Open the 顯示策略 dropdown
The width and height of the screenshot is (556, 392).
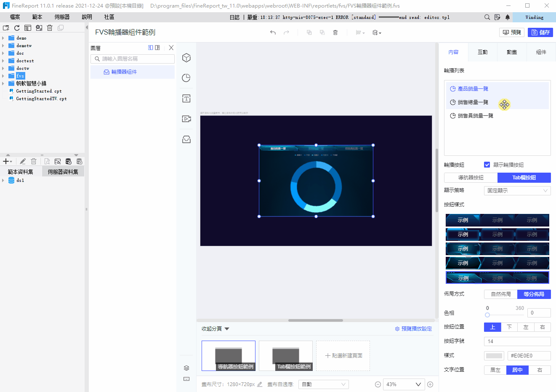click(x=517, y=191)
